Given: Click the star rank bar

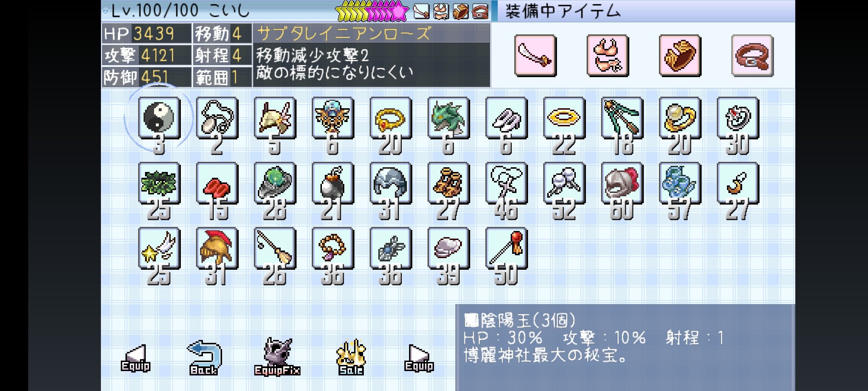Looking at the screenshot, I should 373,12.
